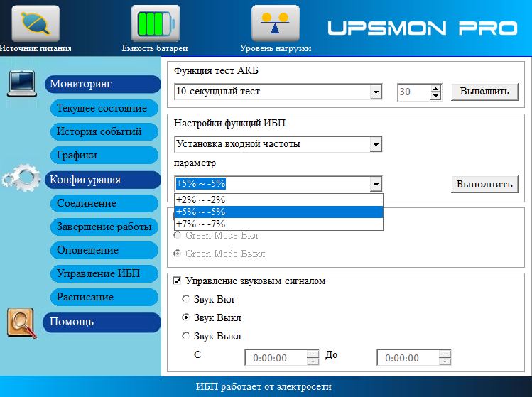Click the battery capacity icon
The height and width of the screenshot is (397, 532).
pos(156,23)
